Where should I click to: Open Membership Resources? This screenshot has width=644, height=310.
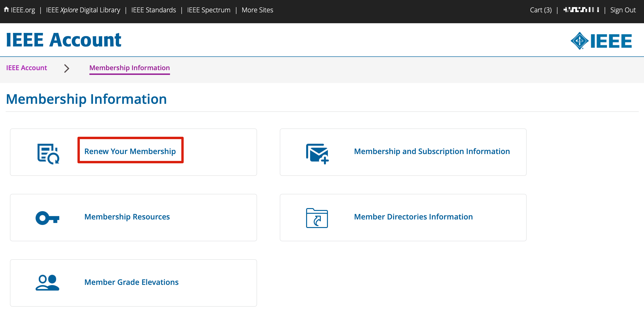point(127,217)
